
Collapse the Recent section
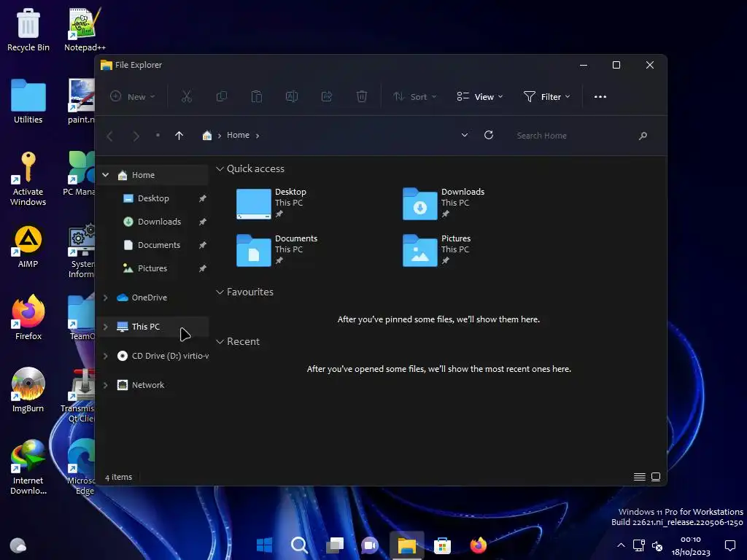point(220,341)
